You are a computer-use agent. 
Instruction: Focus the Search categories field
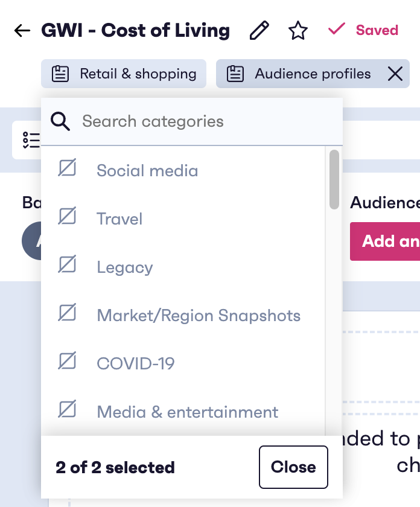pos(192,121)
